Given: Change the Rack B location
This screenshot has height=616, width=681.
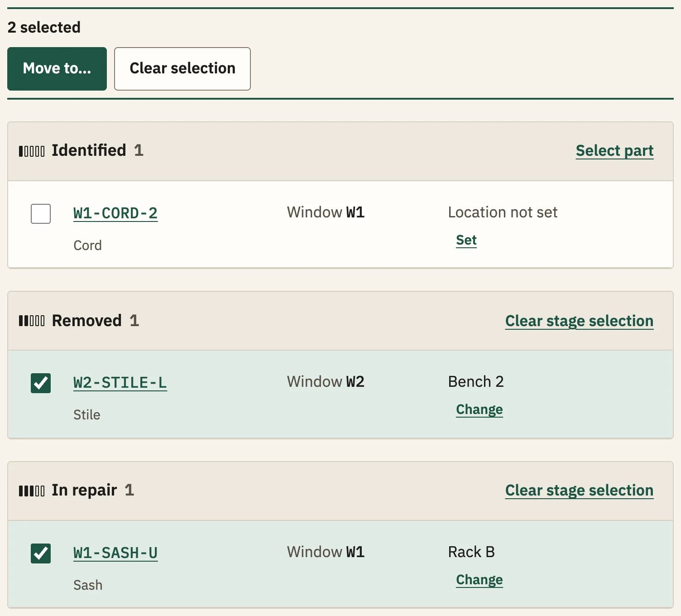Looking at the screenshot, I should (480, 580).
